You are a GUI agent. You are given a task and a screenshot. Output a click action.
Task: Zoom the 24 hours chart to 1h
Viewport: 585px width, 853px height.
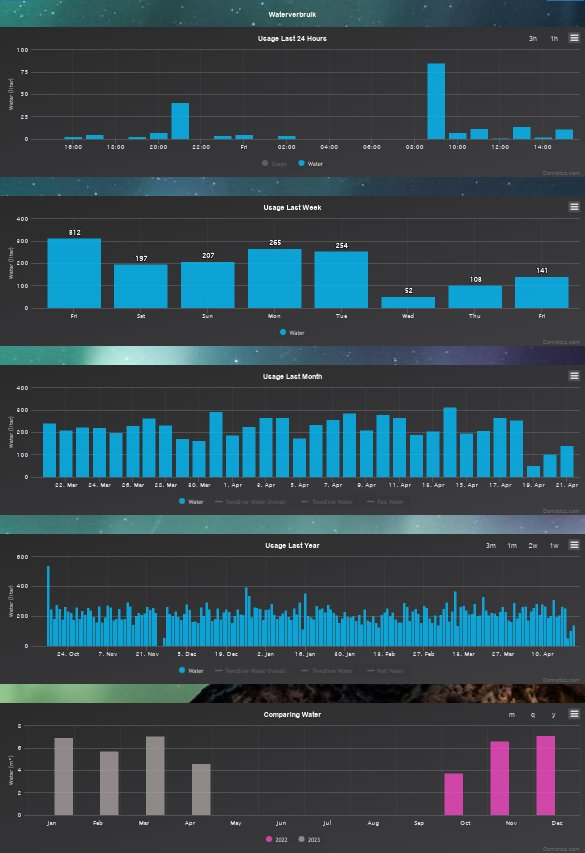tap(554, 39)
